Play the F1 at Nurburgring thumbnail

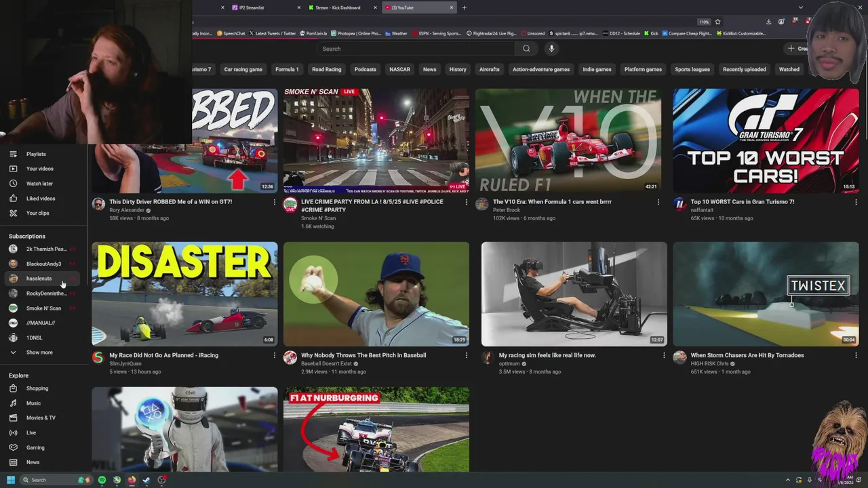[x=376, y=430]
